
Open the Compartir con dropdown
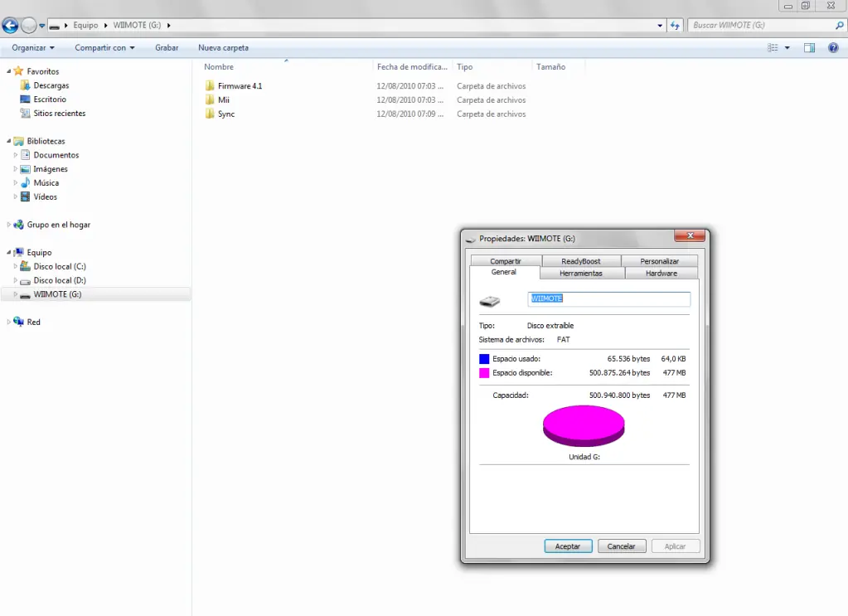(x=104, y=47)
